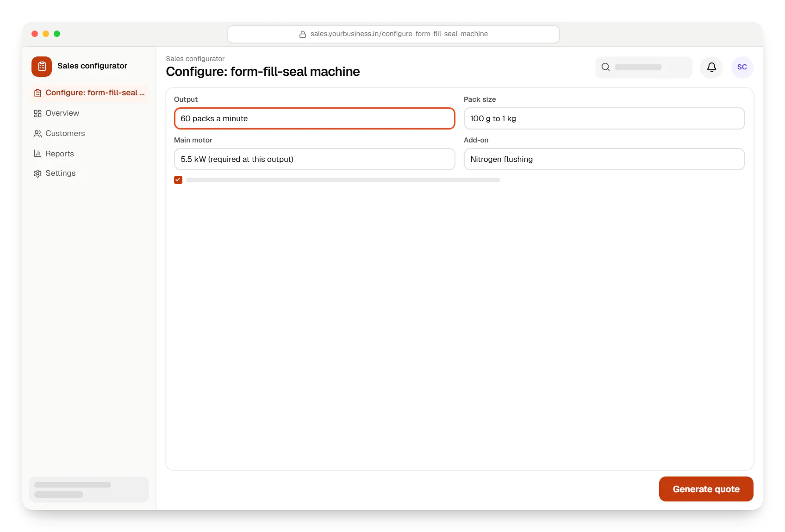
Task: Click the Customers people icon
Action: pos(37,134)
